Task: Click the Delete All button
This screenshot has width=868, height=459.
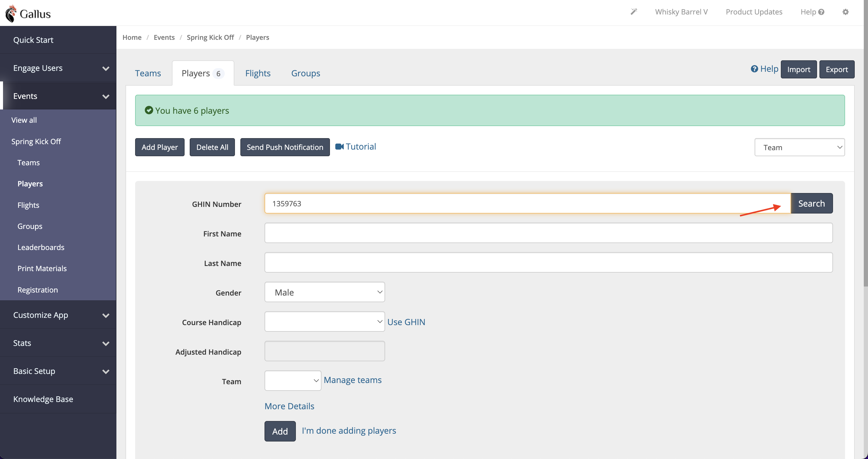Action: (212, 147)
